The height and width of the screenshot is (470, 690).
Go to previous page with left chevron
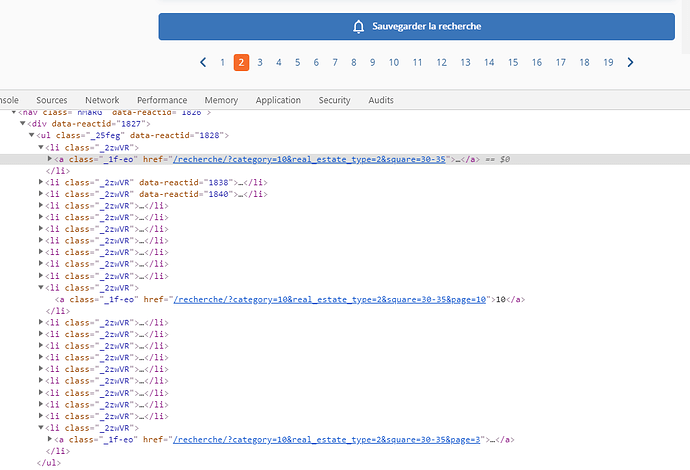(203, 62)
